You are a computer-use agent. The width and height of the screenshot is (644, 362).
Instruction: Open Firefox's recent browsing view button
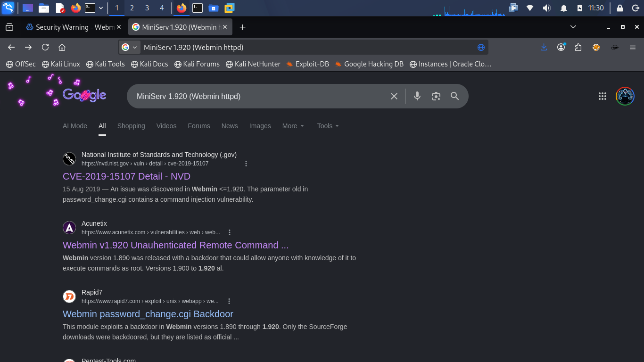coord(9,27)
